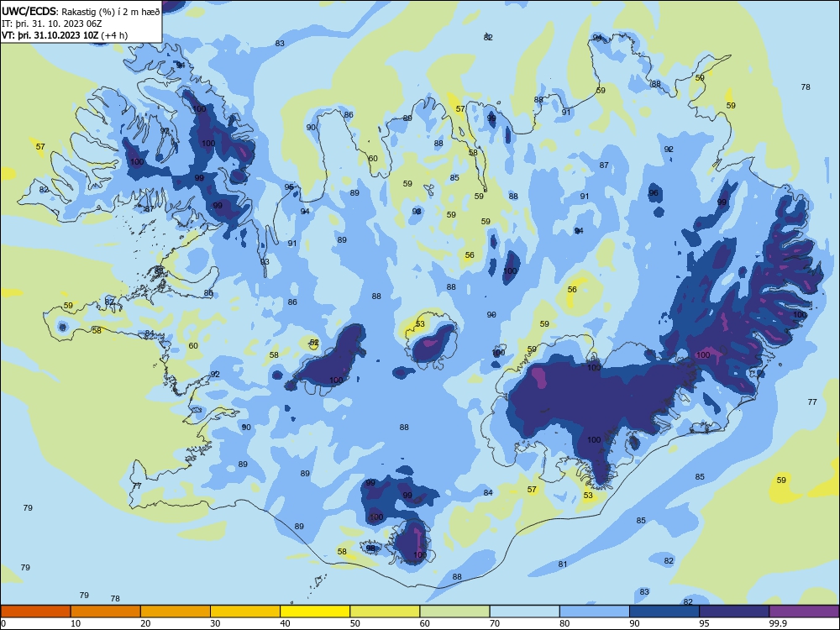Click the medium blue 80–90 legend swatch
Image resolution: width=840 pixels, height=630 pixels.
click(595, 612)
